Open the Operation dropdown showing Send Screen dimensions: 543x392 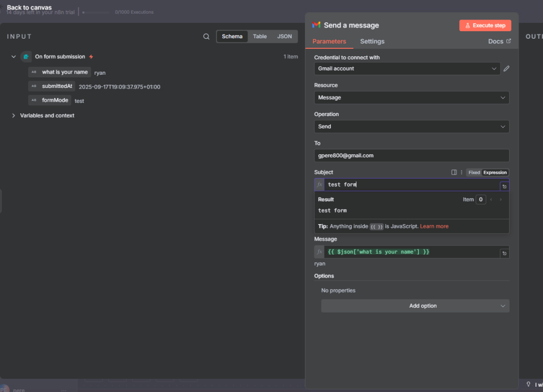coord(411,127)
